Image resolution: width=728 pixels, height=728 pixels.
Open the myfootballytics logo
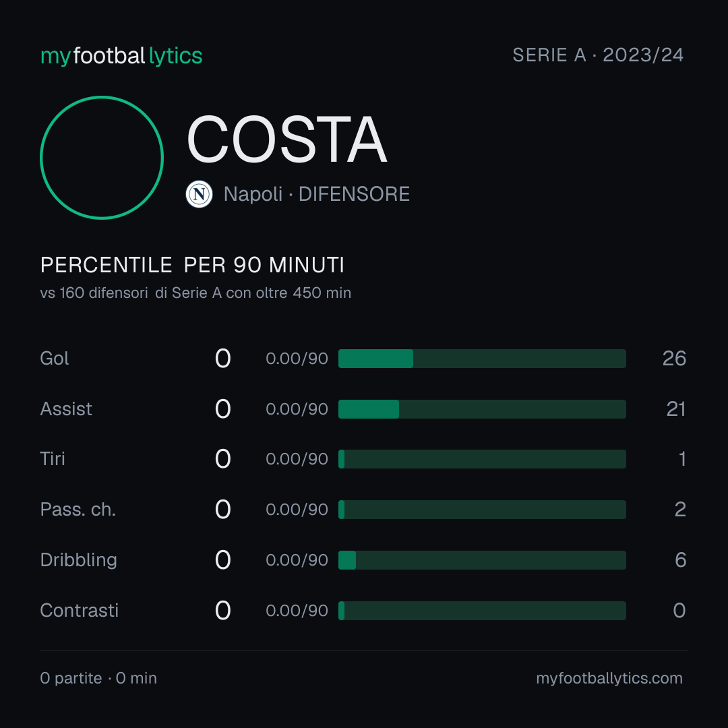pyautogui.click(x=121, y=56)
